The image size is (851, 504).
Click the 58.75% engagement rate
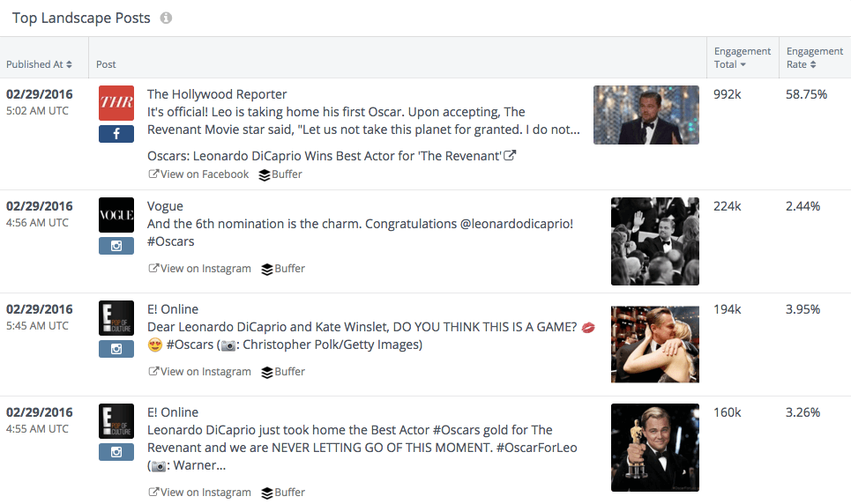coord(807,94)
